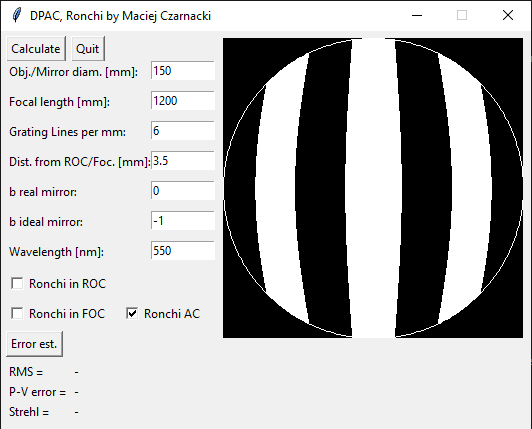Edit the b ideal mirror field
This screenshot has width=532, height=429.
point(183,221)
